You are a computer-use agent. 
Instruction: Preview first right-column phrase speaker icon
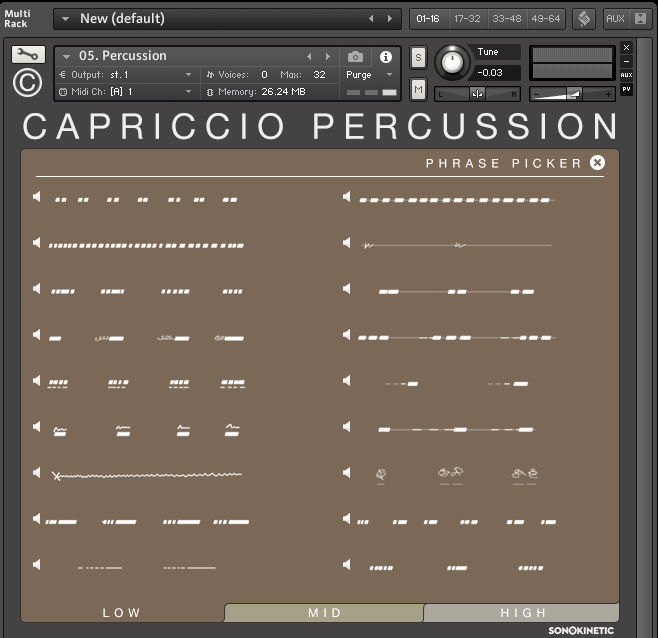[347, 196]
